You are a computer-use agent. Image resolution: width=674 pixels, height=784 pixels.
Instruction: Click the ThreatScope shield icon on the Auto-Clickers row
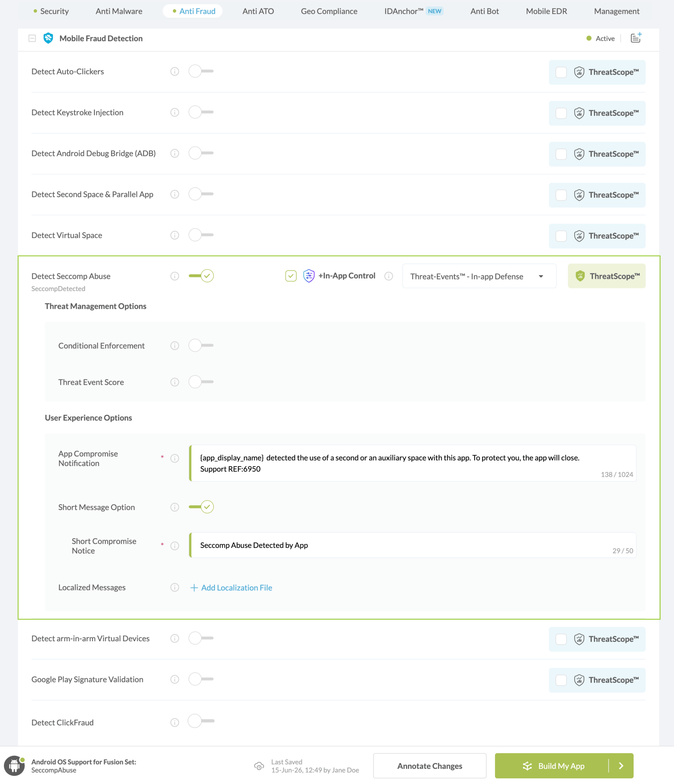point(579,72)
